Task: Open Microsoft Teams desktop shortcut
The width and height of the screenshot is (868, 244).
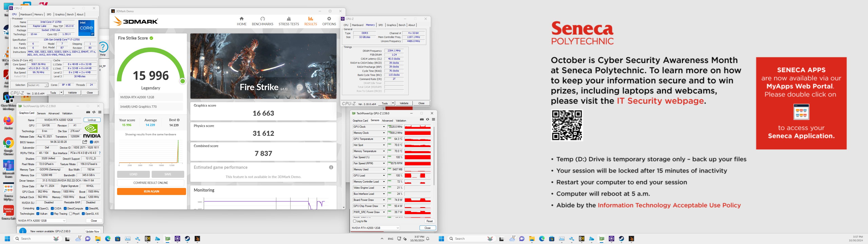Action: click(8, 169)
